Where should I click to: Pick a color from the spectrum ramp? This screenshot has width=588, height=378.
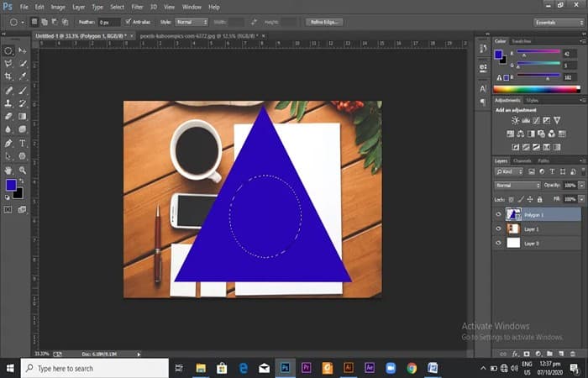537,89
